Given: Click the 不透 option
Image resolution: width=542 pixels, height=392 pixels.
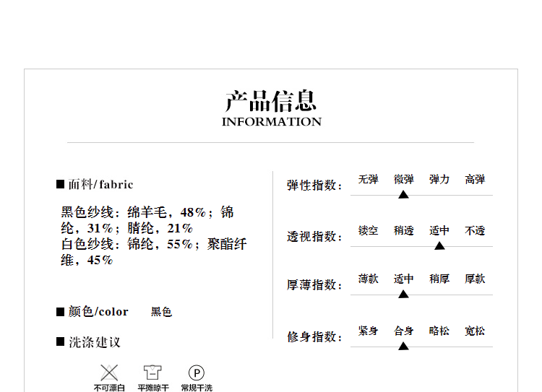Looking at the screenshot, I should pyautogui.click(x=475, y=230).
